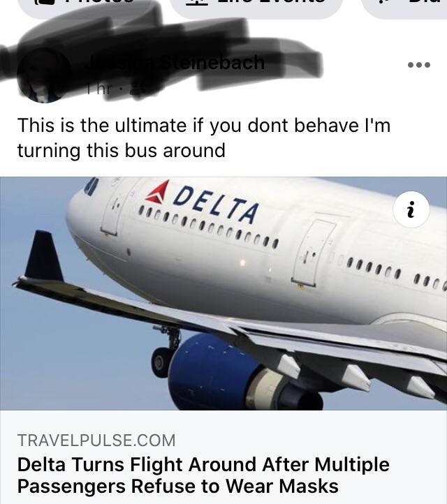Open the scribbled-out poster name
Viewport: 447px width, 504px height.
pyautogui.click(x=175, y=62)
